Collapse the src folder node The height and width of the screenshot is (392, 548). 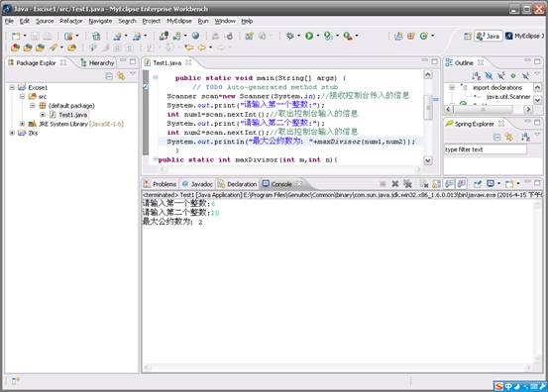click(22, 96)
